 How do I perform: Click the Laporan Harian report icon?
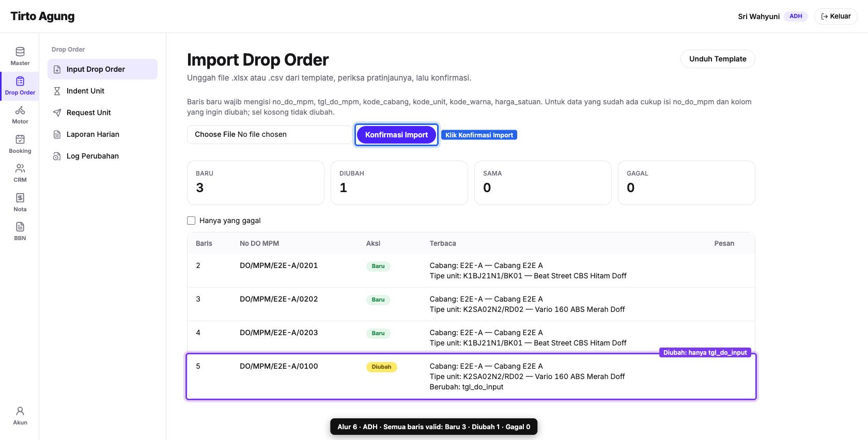57,134
